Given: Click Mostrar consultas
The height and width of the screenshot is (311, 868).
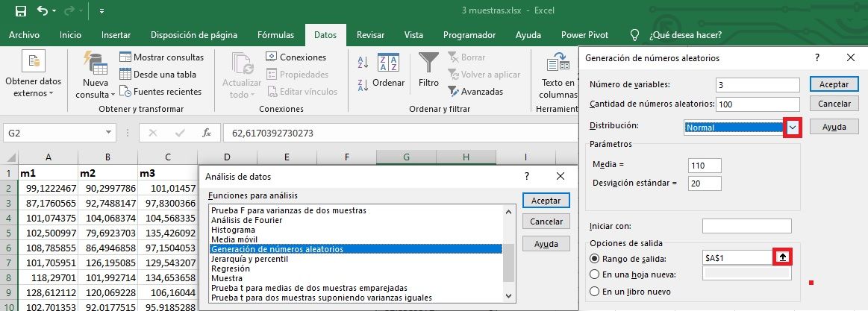Looking at the screenshot, I should click(x=161, y=57).
